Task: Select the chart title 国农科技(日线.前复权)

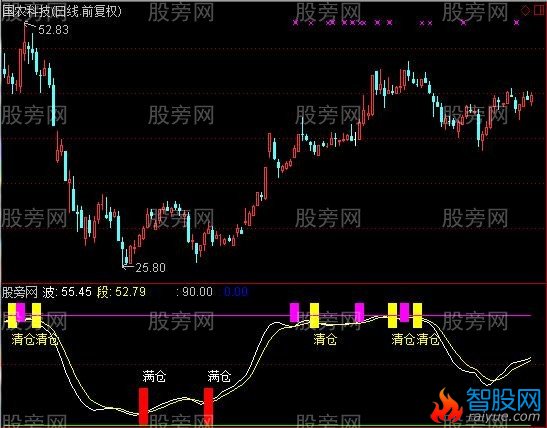Action: (62, 12)
